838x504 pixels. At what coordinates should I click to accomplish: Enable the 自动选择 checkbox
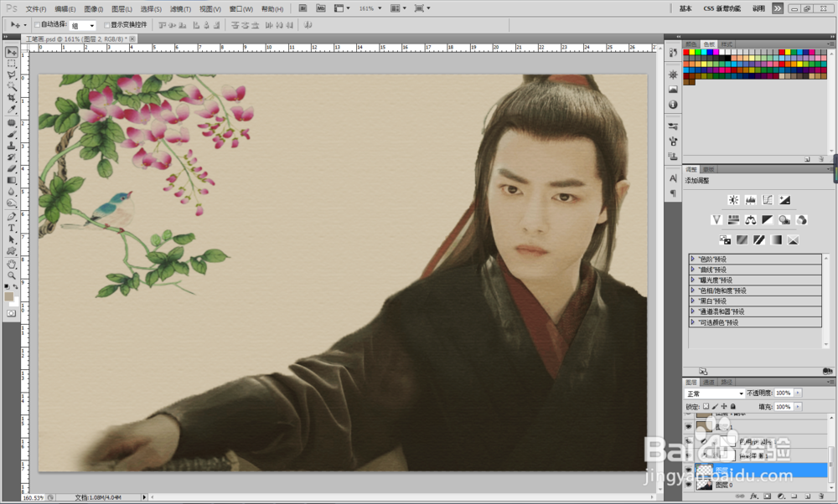pyautogui.click(x=37, y=24)
